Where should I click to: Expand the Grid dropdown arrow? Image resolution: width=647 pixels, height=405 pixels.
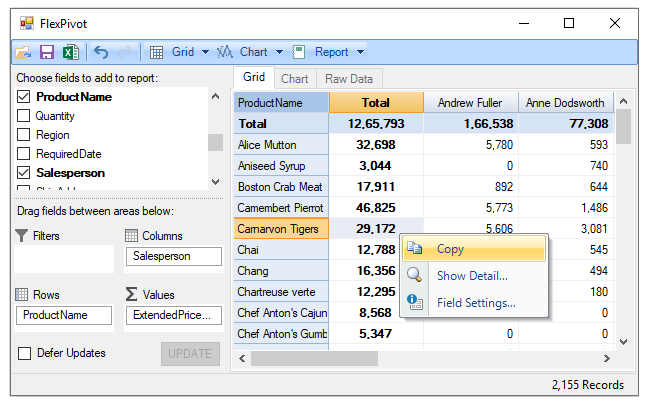tap(205, 52)
